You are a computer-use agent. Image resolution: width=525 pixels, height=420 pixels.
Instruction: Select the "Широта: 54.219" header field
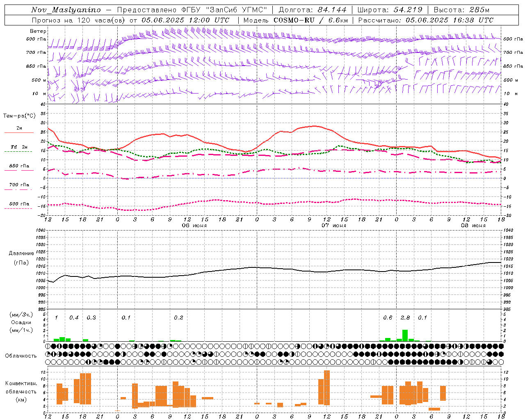point(390,10)
